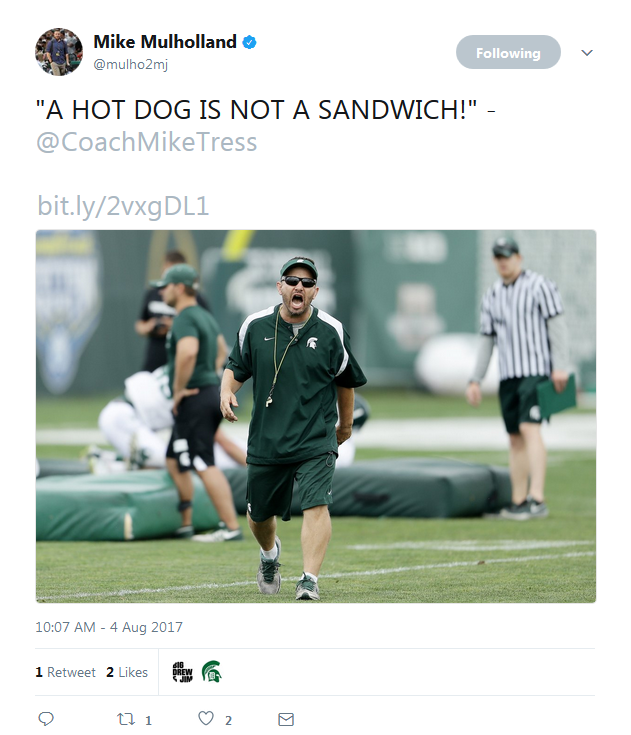Open Mike Mulholland's profile avatar
The width and height of the screenshot is (631, 735).
(x=59, y=52)
